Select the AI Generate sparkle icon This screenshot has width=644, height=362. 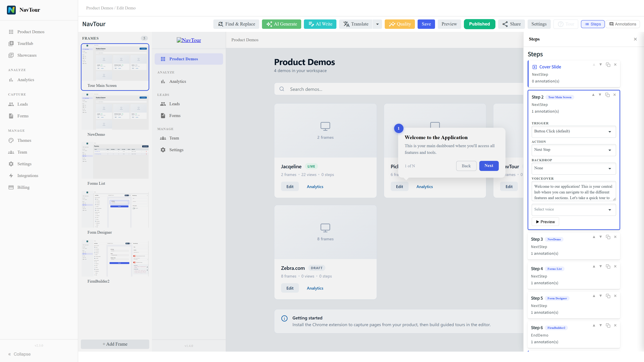[269, 24]
